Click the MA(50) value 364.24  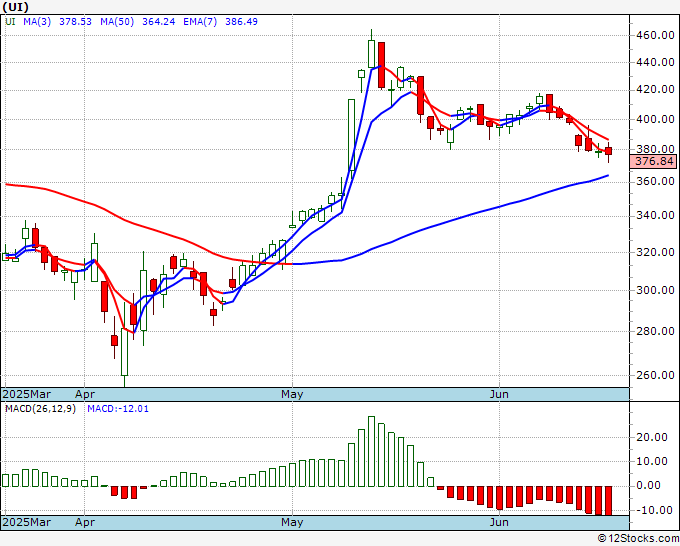(x=159, y=22)
